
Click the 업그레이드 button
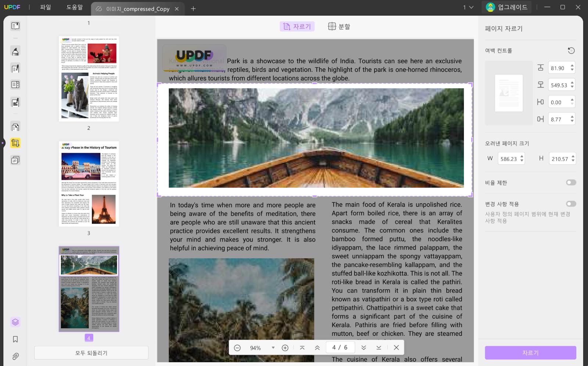click(507, 7)
